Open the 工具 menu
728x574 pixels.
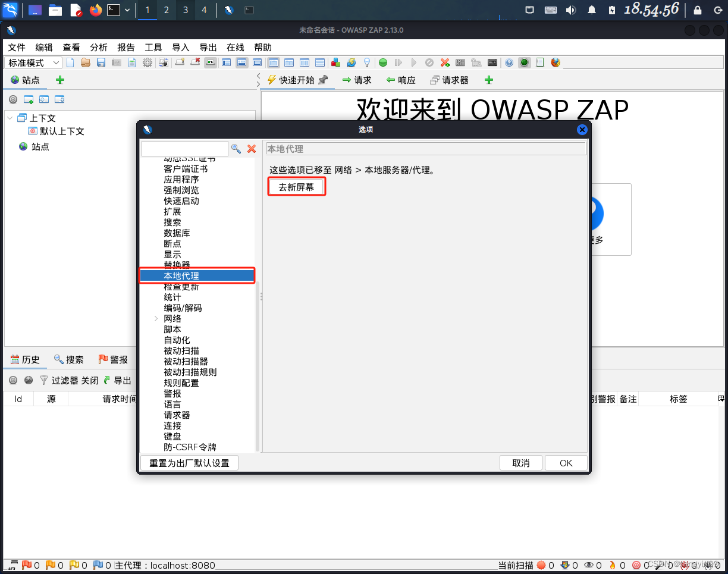click(153, 48)
